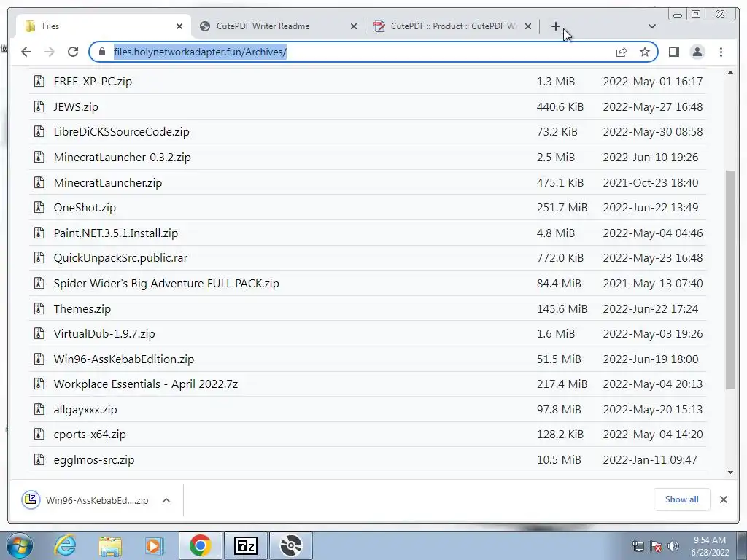Click the forward navigation arrow
The width and height of the screenshot is (747, 560).
[x=50, y=52]
